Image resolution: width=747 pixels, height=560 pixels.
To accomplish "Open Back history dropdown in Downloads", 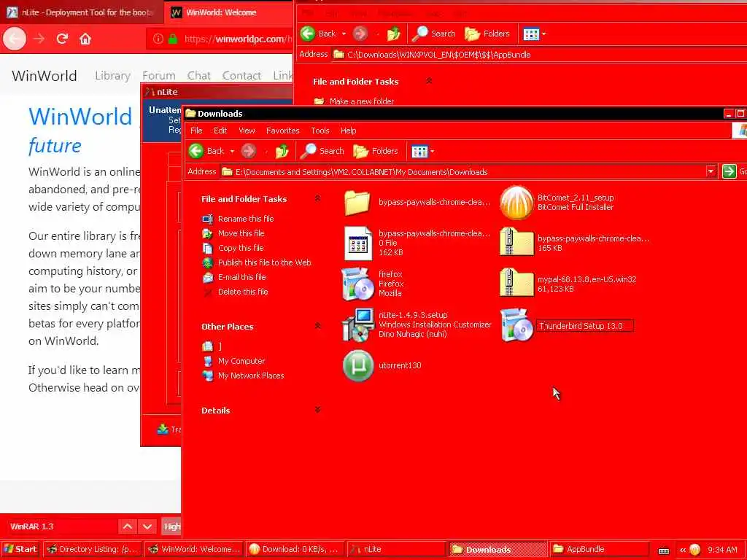I will click(x=232, y=152).
